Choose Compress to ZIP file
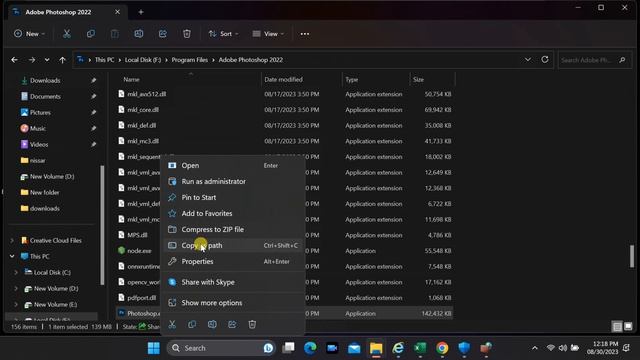Image resolution: width=640 pixels, height=360 pixels. [x=234, y=229]
